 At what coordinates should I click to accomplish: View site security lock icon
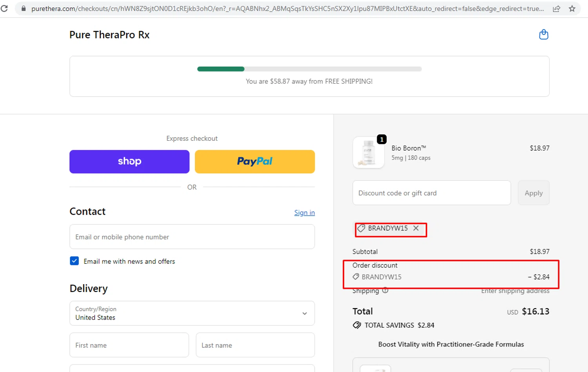(24, 9)
